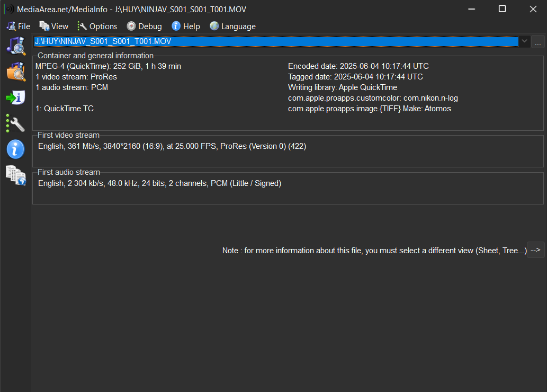Click the 'Tagged date: 2025-06-04 10:17:44 UTC' line
The width and height of the screenshot is (547, 392).
(355, 77)
